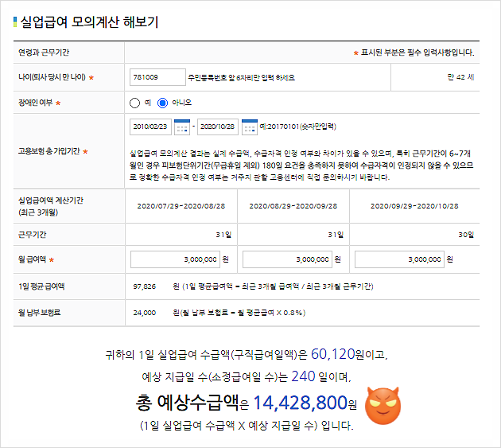This screenshot has height=448, width=501.
Task: Click total expected amount 14,428,800
Action: [x=301, y=403]
